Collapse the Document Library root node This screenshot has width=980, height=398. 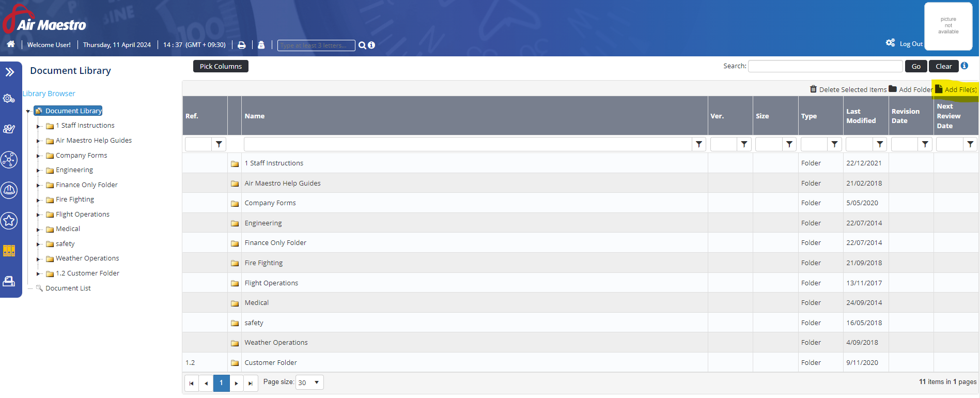click(x=28, y=111)
